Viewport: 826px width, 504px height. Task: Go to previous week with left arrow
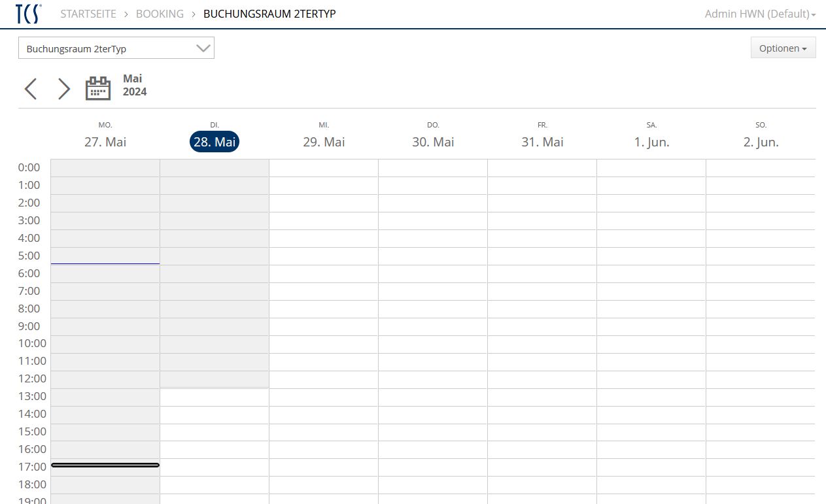tap(30, 89)
